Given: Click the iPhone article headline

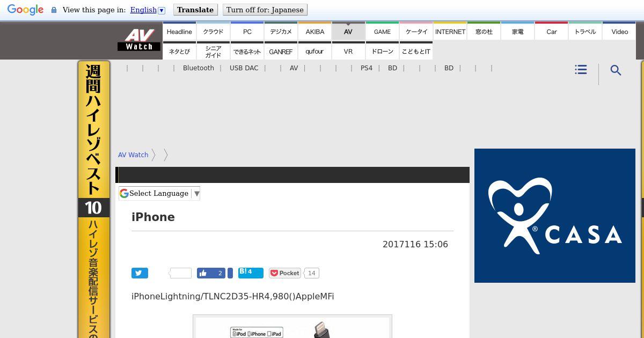Looking at the screenshot, I should pos(153,217).
